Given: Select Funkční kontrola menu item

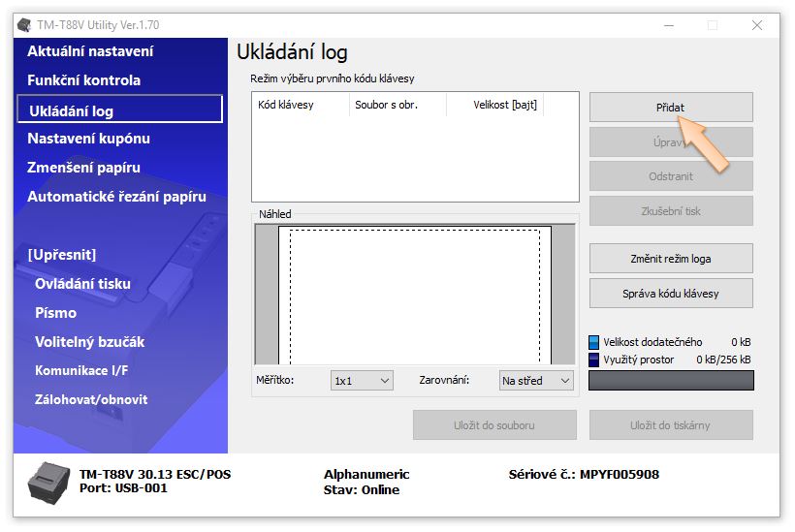Looking at the screenshot, I should point(83,80).
